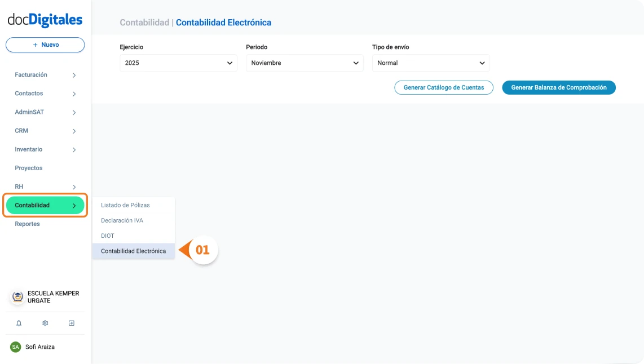Collapse the Contabilidad submenu chevron
The height and width of the screenshot is (364, 644).
click(74, 205)
